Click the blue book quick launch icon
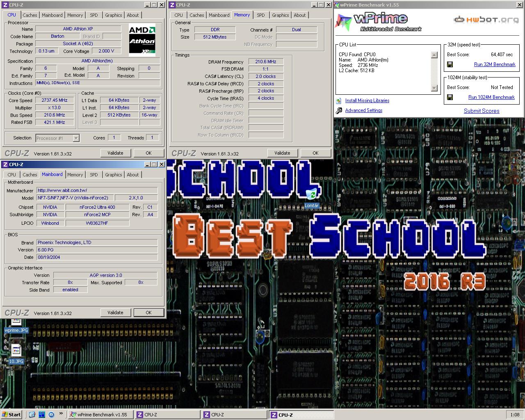Viewport: 525px width, 420px height. click(41, 414)
